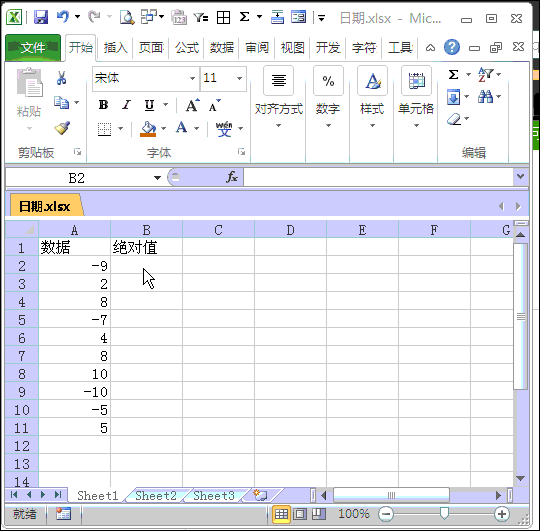Open the 文件 File tab
This screenshot has height=531, width=540.
33,48
